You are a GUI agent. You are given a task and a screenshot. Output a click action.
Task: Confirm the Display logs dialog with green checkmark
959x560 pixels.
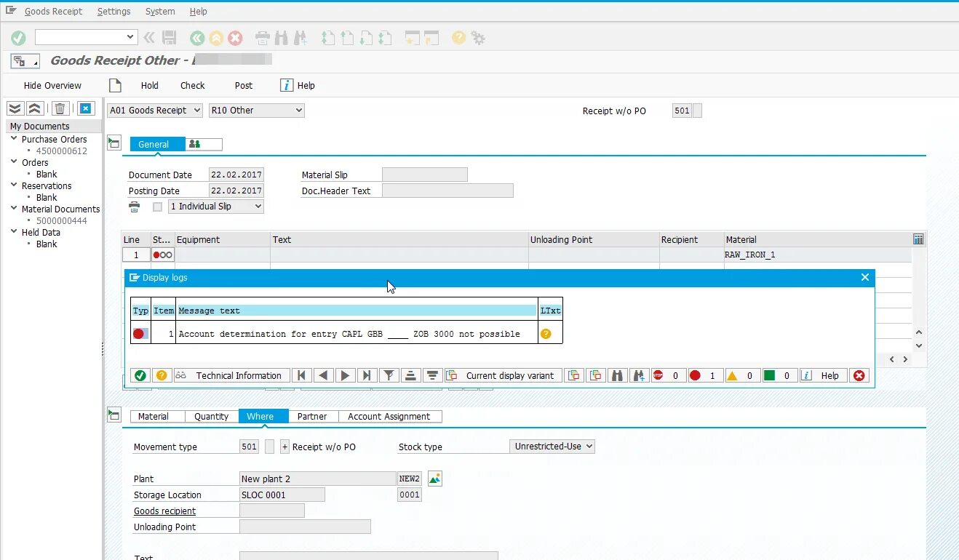tap(141, 375)
